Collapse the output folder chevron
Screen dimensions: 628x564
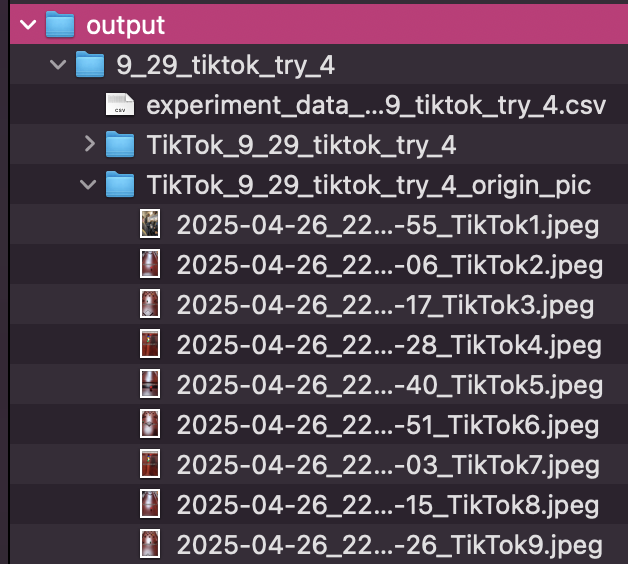click(28, 25)
